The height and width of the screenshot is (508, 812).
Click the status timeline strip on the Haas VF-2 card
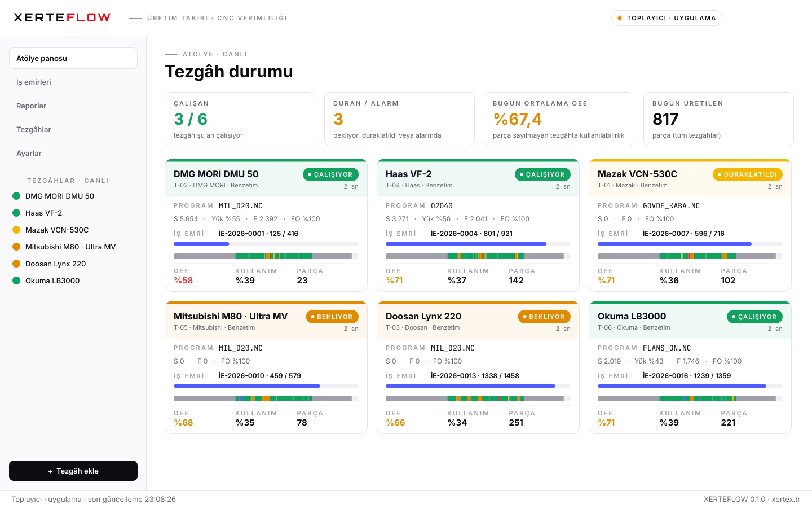pos(478,256)
